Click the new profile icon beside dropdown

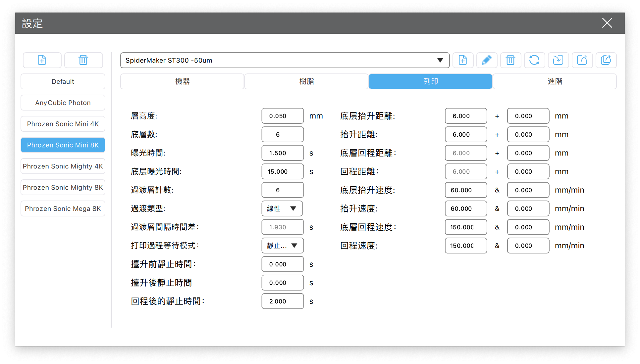coord(463,60)
